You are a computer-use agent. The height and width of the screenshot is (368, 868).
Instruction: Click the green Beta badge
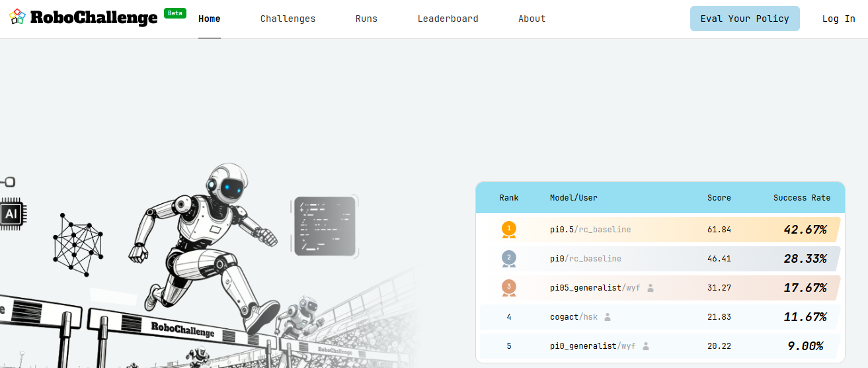tap(175, 13)
